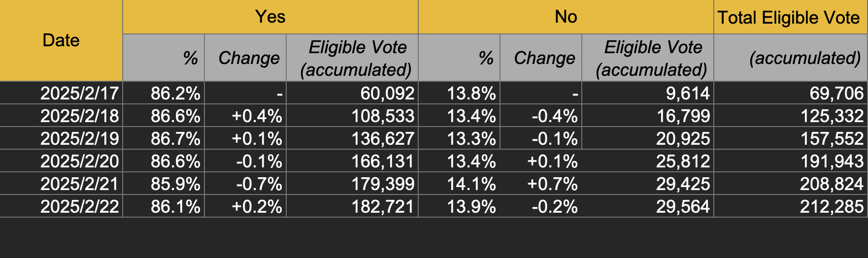868x258 pixels.
Task: Click the +0.7% change cell
Action: (552, 184)
